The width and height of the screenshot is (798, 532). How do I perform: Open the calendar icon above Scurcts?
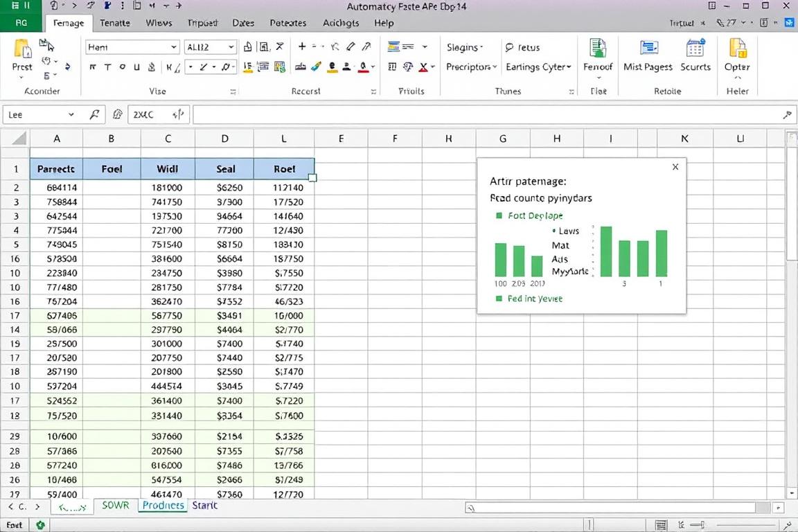coord(695,48)
